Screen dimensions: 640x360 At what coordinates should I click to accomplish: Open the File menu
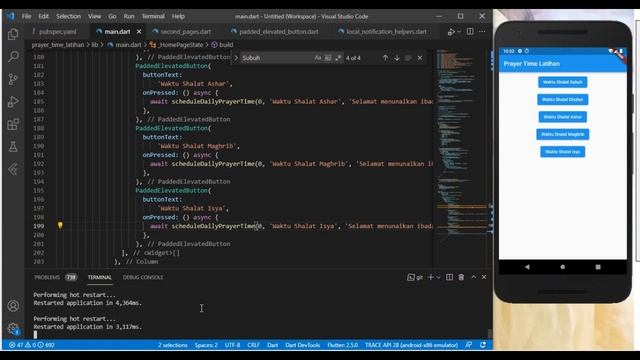coord(27,16)
